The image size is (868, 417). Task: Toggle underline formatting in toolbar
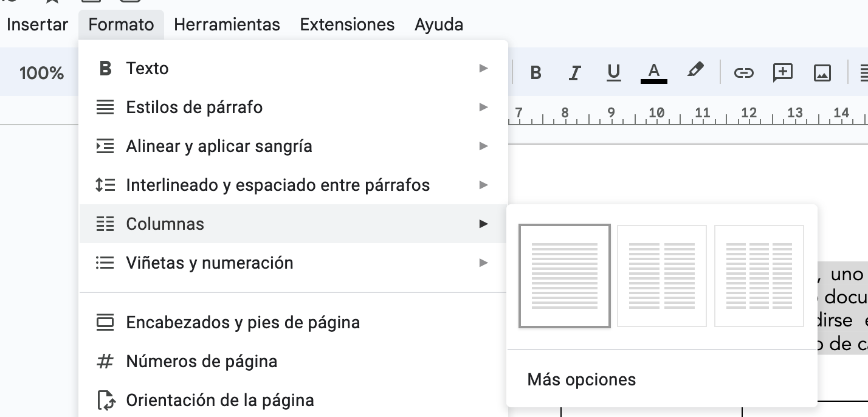613,73
